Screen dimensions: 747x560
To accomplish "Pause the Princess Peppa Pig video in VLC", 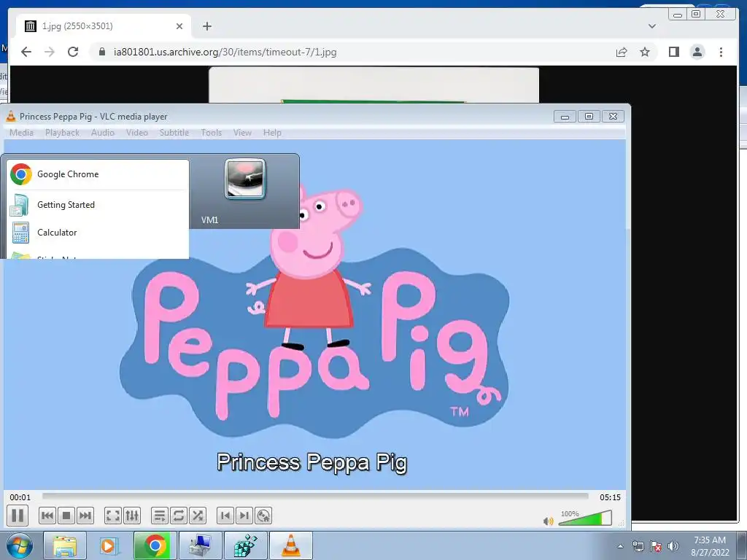I will click(18, 516).
